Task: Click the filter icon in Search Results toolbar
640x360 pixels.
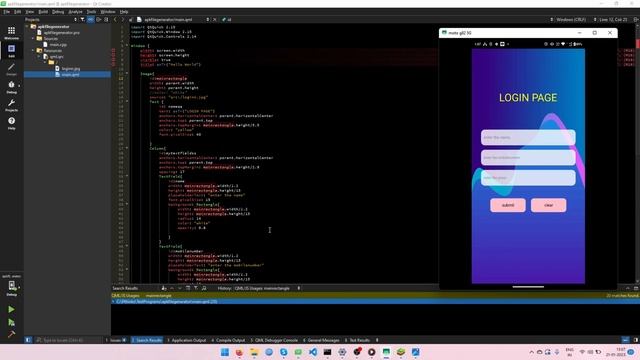Action: (x=196, y=288)
